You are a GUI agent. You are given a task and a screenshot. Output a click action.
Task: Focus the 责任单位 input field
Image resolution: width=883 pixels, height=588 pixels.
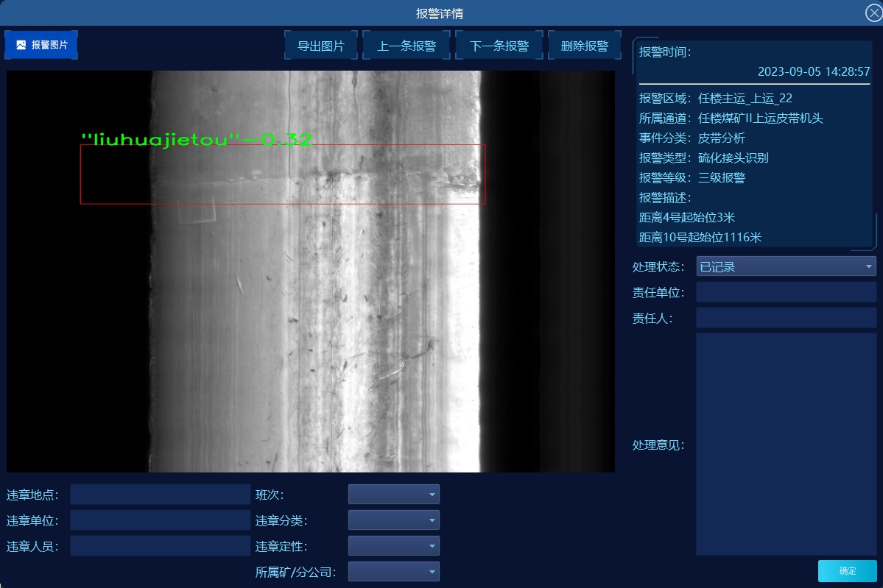point(786,293)
